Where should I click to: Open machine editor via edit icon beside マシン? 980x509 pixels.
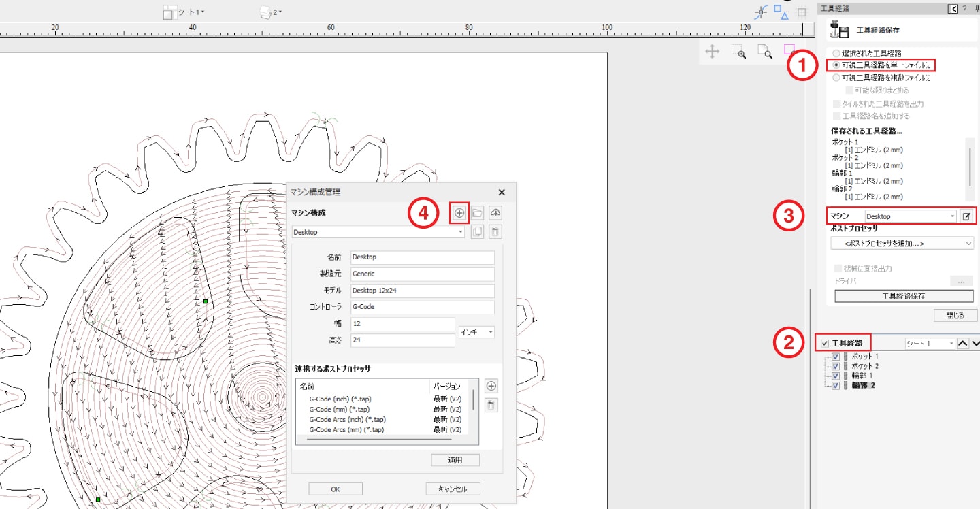[966, 216]
